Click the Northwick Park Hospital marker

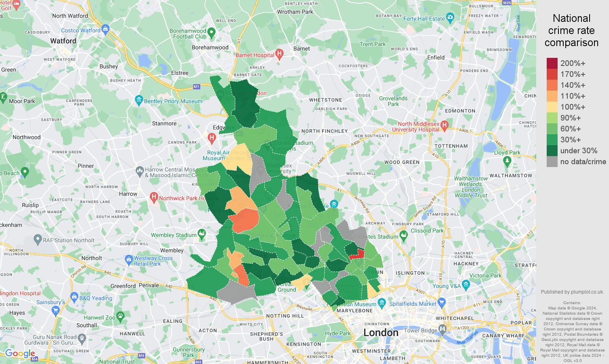tap(154, 197)
